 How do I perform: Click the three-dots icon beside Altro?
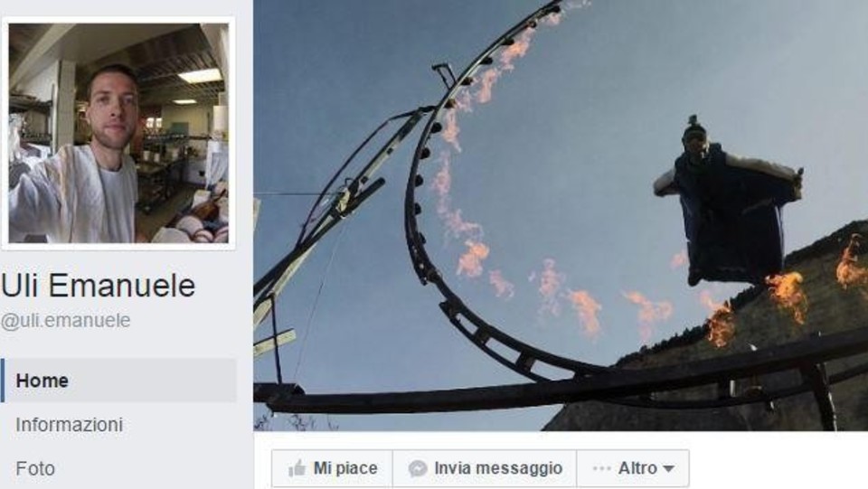[x=602, y=468]
